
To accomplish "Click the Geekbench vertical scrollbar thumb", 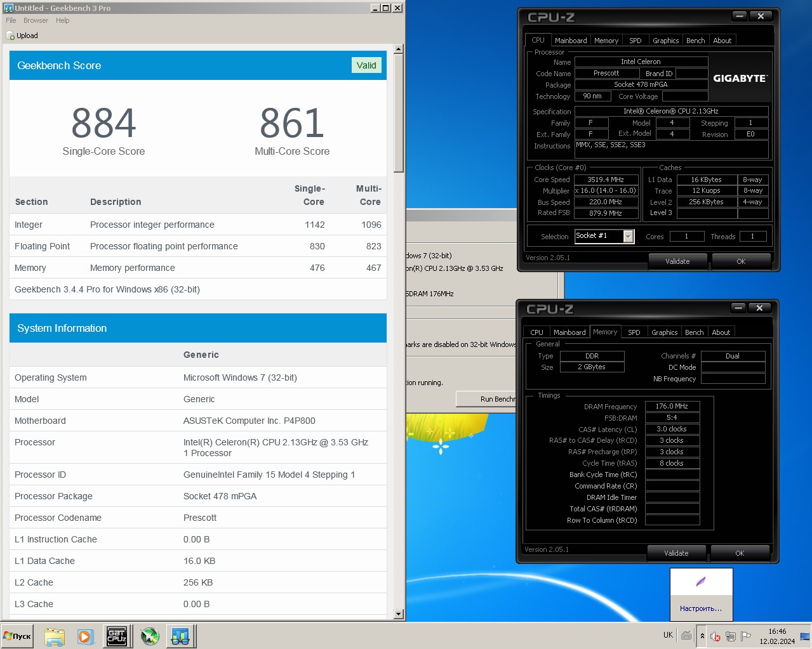I will coord(399,114).
